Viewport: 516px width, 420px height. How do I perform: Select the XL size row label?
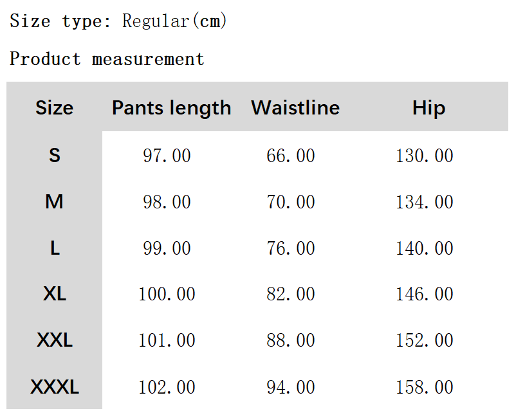55,294
